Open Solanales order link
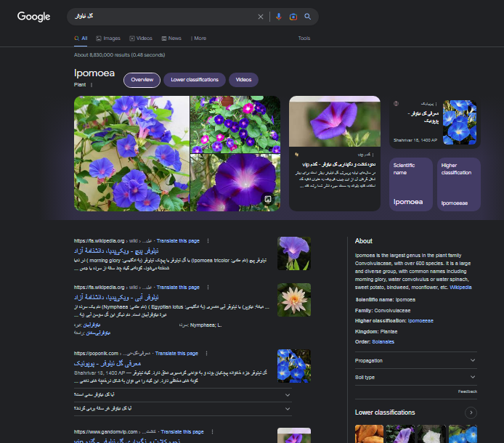 383,342
